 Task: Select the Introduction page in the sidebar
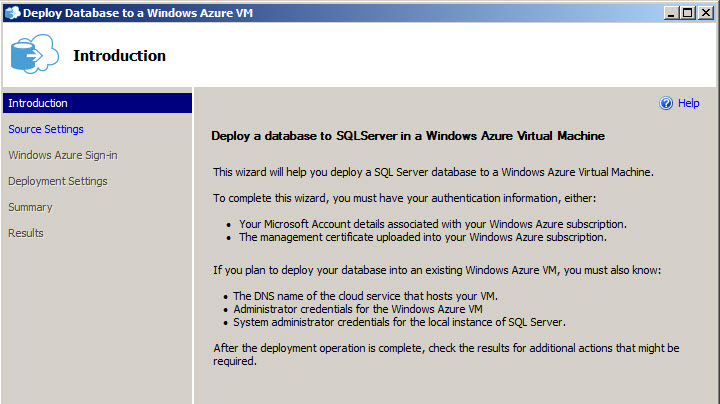click(x=38, y=103)
